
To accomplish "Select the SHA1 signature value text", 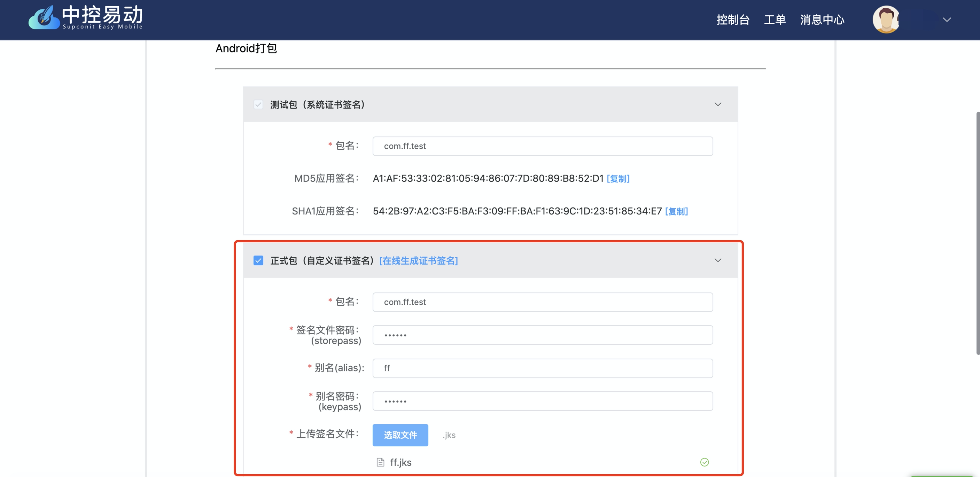I will pos(517,211).
